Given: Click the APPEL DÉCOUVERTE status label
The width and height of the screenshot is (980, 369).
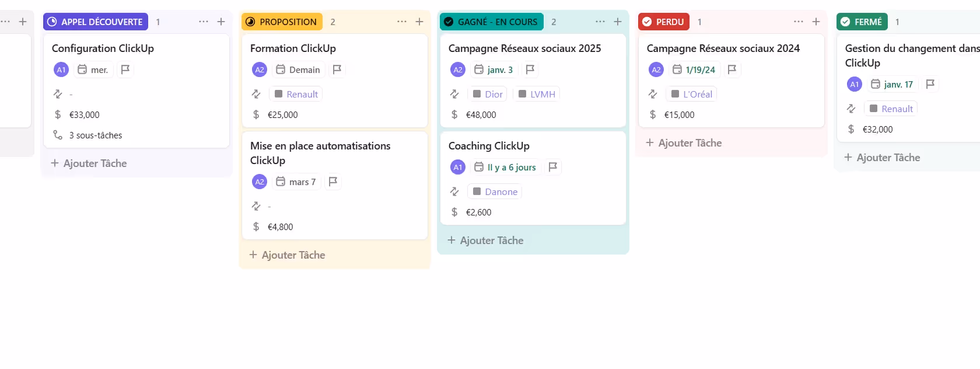Looking at the screenshot, I should click(x=95, y=22).
